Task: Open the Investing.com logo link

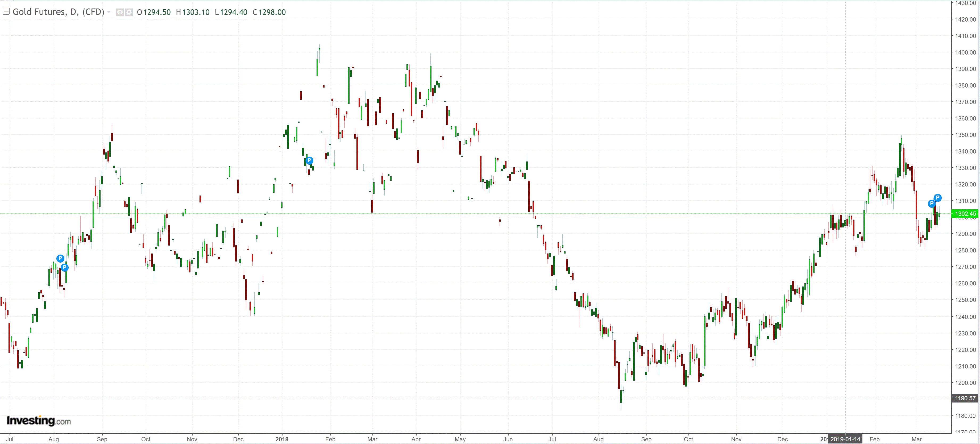Action: click(38, 420)
